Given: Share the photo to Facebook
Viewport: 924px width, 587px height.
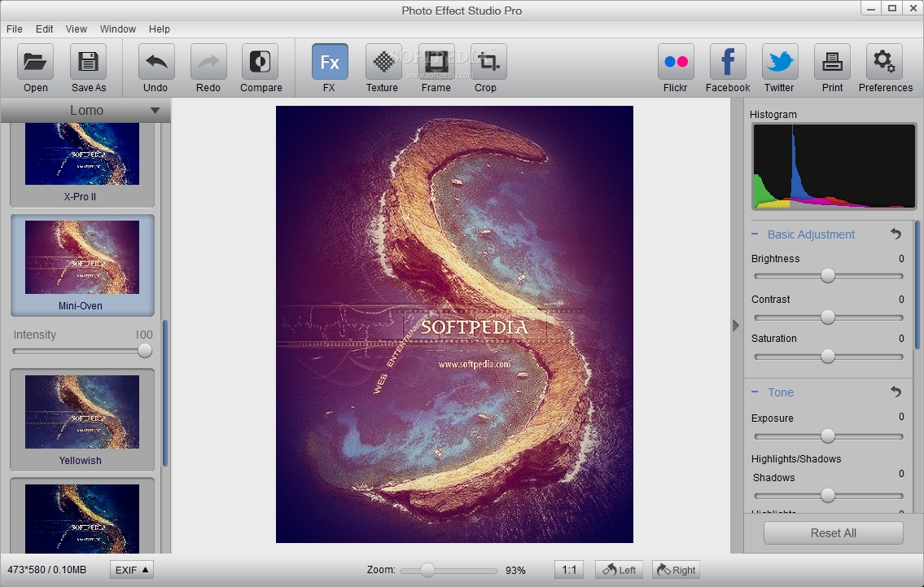Looking at the screenshot, I should [728, 61].
